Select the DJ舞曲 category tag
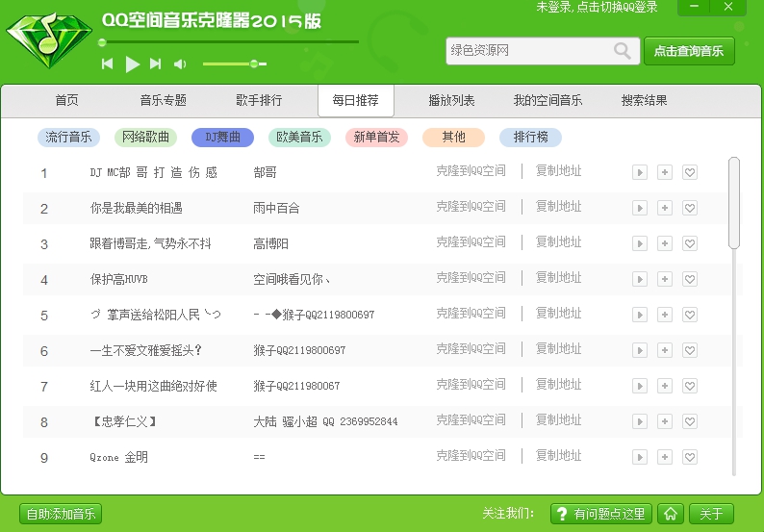Image resolution: width=764 pixels, height=532 pixels. 222,138
